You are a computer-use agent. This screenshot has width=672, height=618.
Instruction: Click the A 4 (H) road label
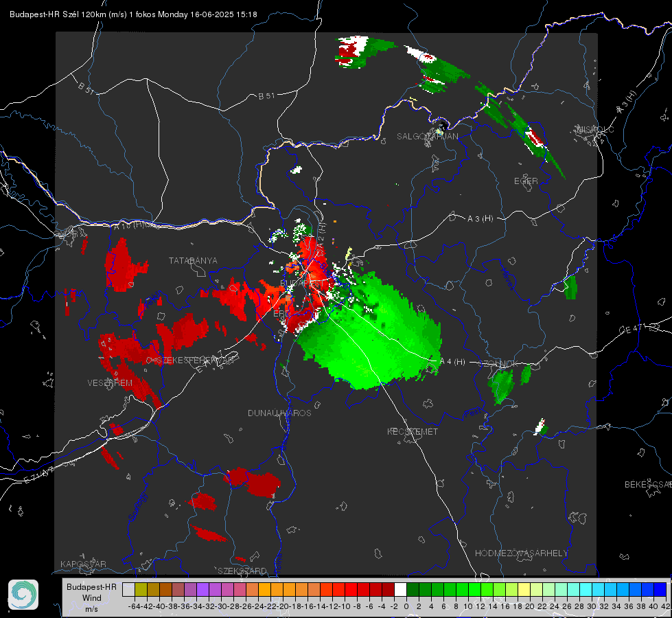click(x=452, y=362)
